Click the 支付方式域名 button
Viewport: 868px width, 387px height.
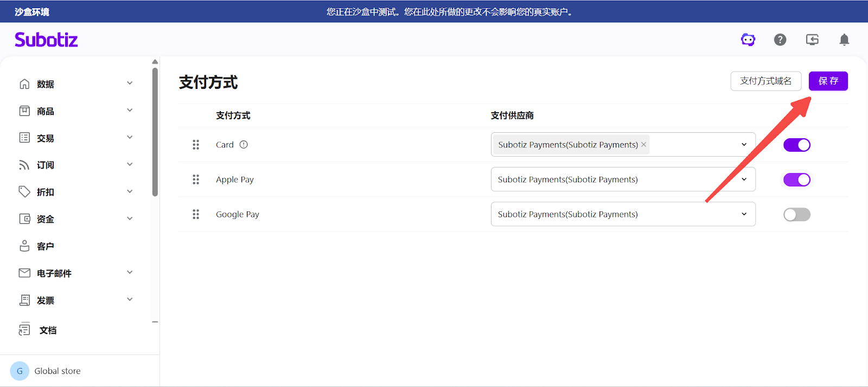[x=765, y=81]
